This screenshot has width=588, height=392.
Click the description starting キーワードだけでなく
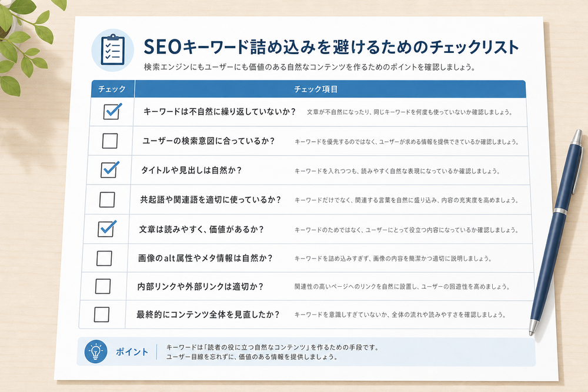406,200
